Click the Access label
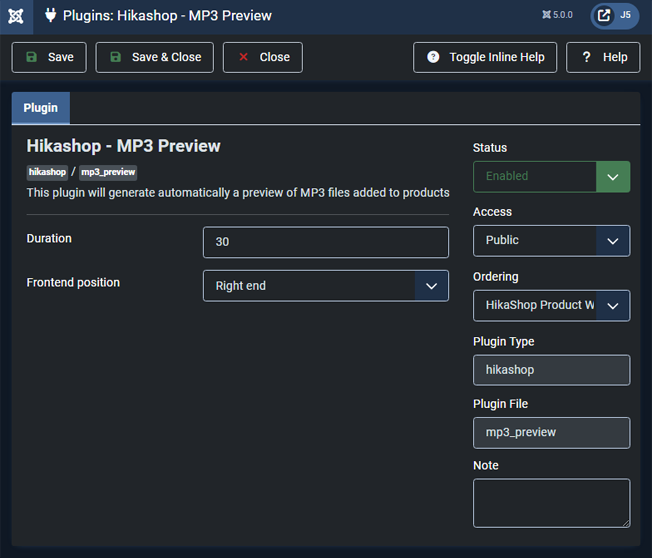The image size is (652, 558). coord(492,212)
